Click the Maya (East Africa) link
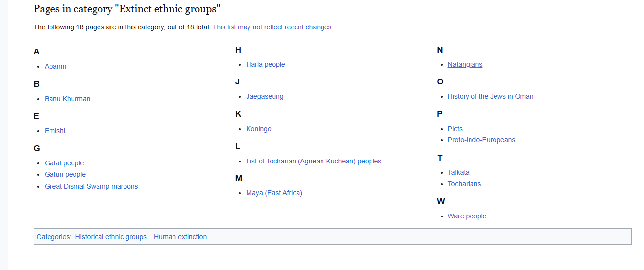644x270 pixels. coord(274,193)
